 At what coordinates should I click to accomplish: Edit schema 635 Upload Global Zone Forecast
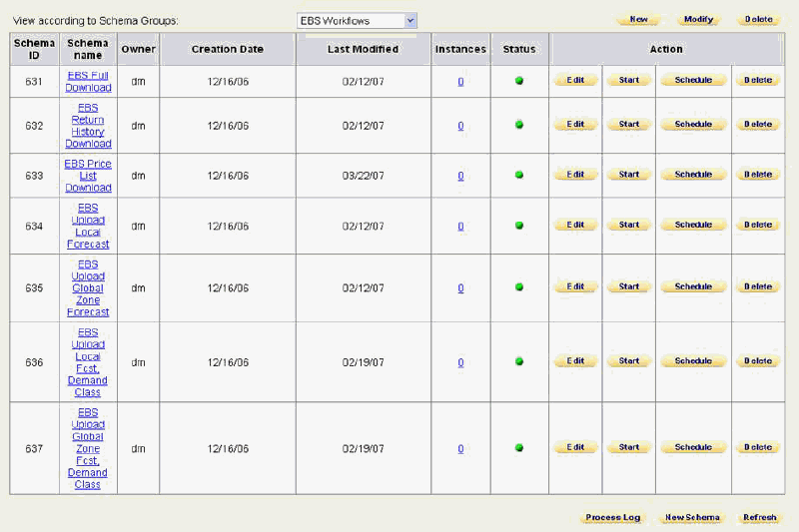pos(576,287)
